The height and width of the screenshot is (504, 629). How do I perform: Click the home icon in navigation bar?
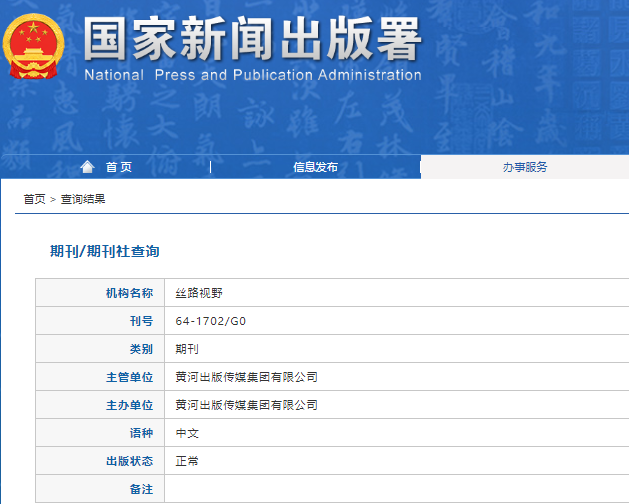[88, 167]
